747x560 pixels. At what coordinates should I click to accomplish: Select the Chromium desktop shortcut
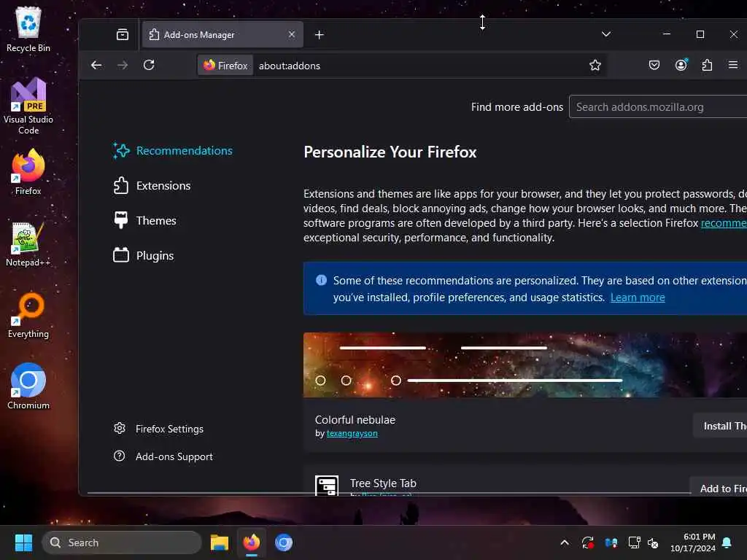28,386
